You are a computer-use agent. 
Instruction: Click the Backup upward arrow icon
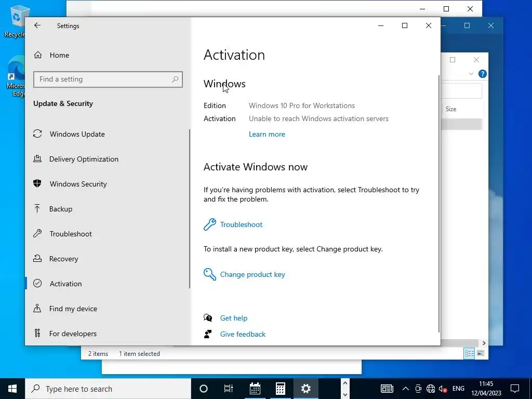[x=37, y=209]
